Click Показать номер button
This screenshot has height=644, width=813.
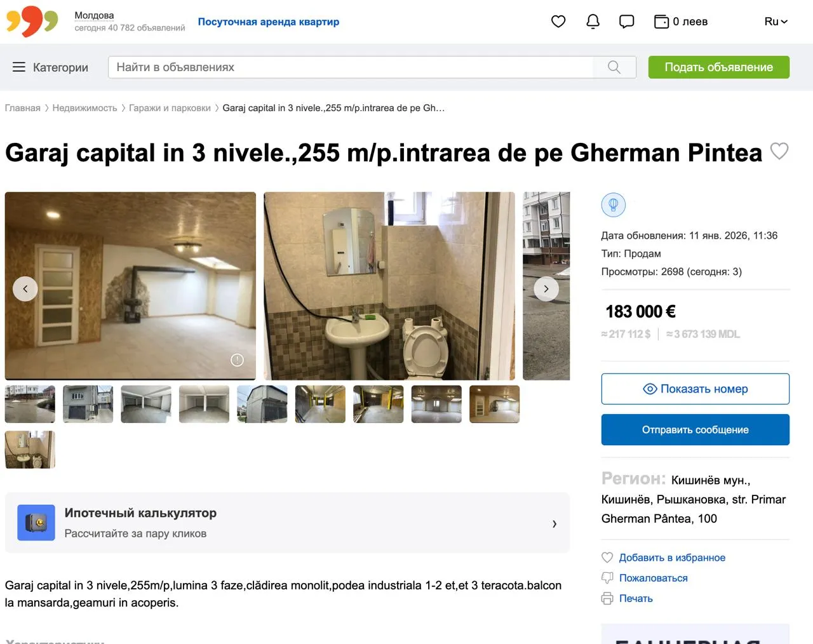[x=695, y=389]
